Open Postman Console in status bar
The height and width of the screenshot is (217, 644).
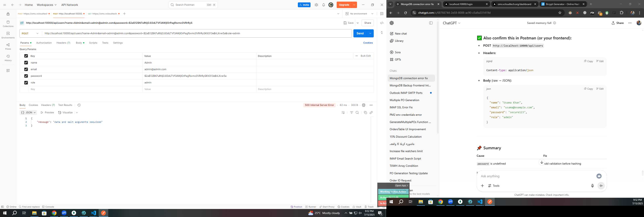pos(48,207)
